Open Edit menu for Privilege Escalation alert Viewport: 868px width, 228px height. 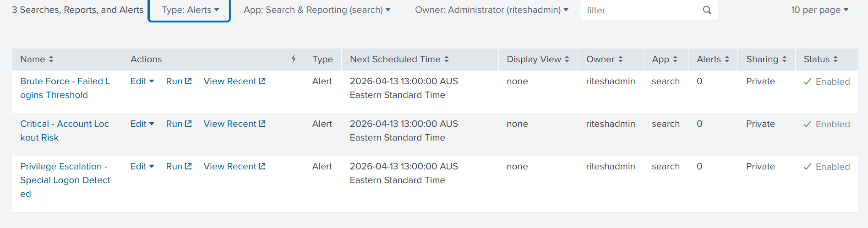click(142, 167)
